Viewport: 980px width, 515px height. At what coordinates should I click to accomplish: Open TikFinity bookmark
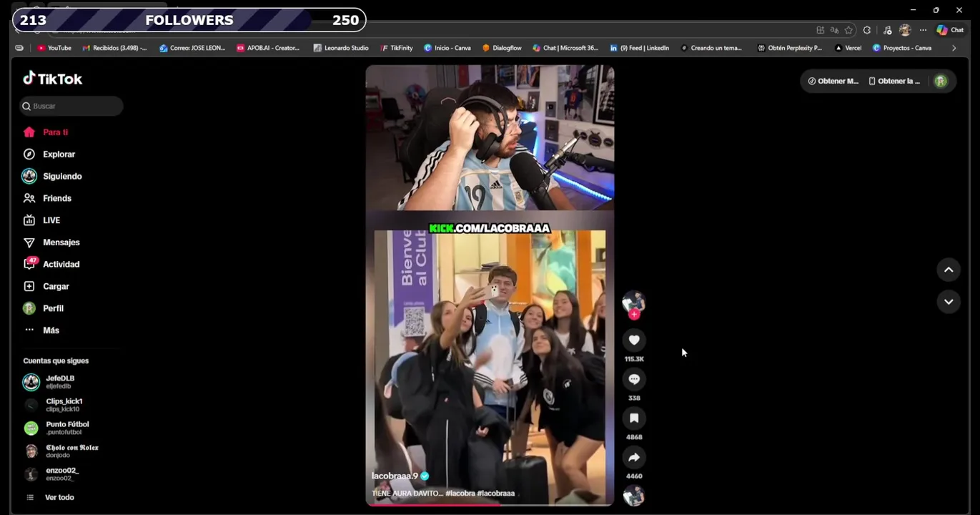(x=397, y=48)
